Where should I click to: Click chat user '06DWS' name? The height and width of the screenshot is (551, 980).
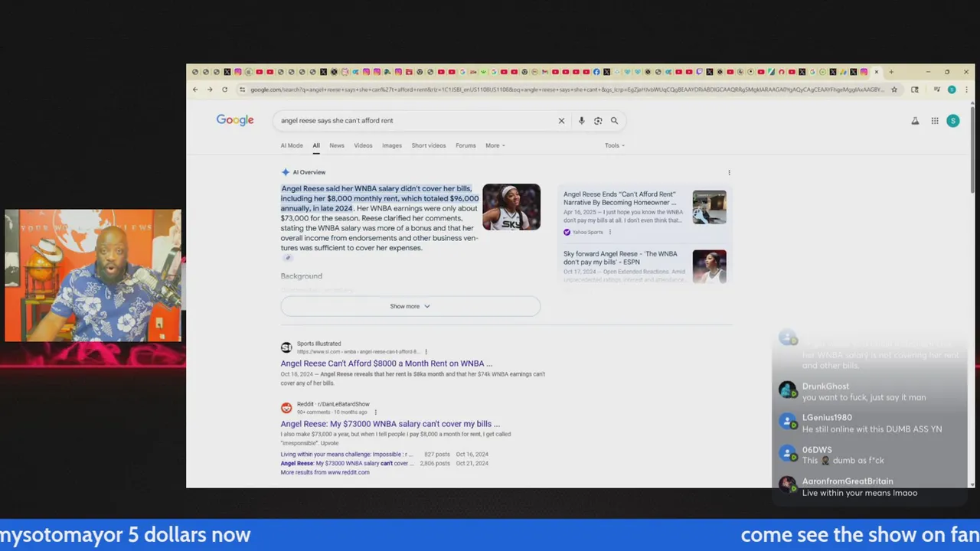pyautogui.click(x=817, y=450)
